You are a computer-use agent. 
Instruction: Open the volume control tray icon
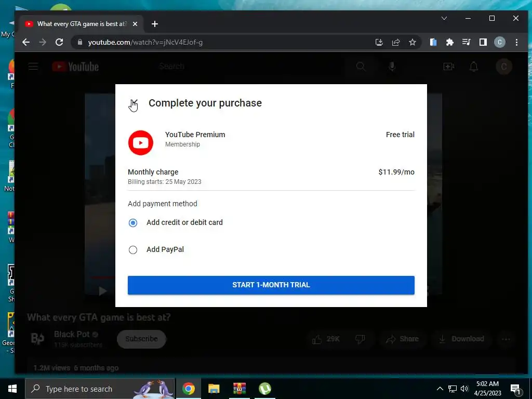[x=464, y=389]
